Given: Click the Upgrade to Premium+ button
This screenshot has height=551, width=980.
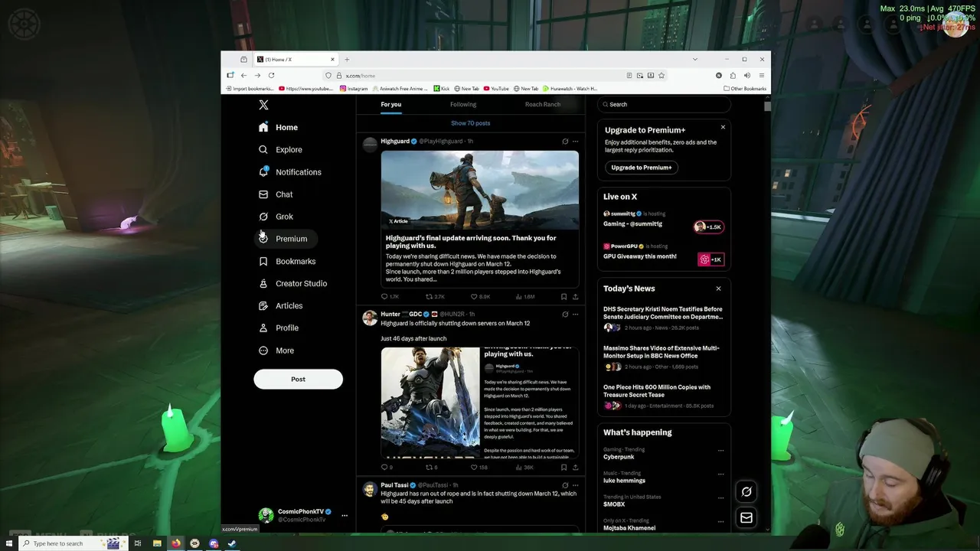Looking at the screenshot, I should (642, 168).
